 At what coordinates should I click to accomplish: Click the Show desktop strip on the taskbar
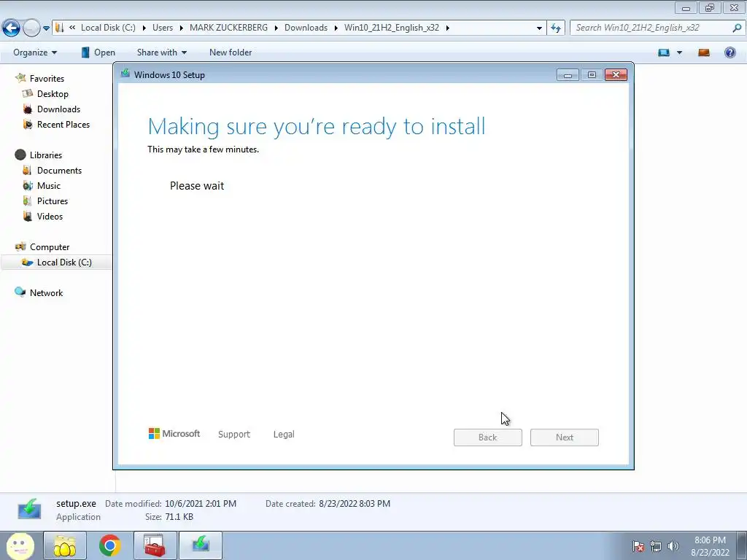[742, 545]
